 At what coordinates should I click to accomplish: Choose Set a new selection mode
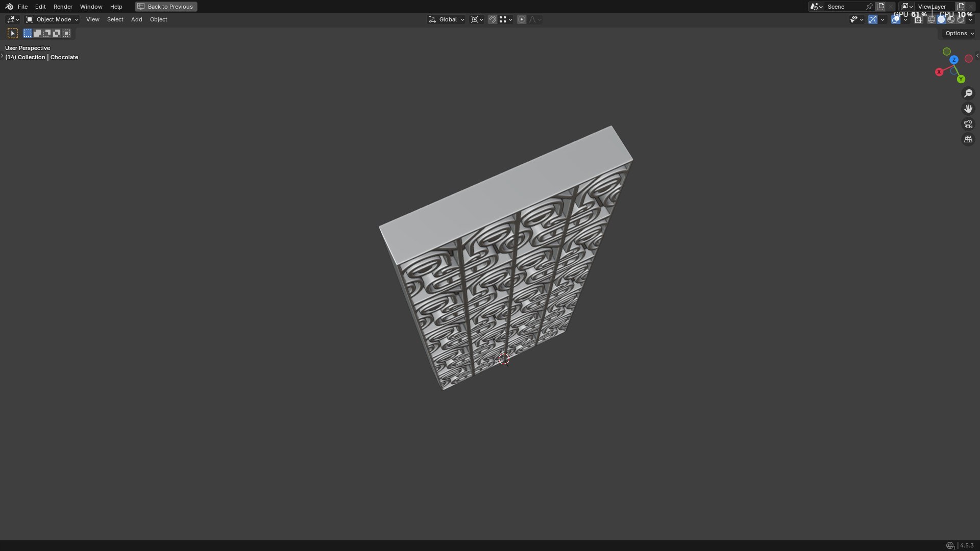[28, 33]
